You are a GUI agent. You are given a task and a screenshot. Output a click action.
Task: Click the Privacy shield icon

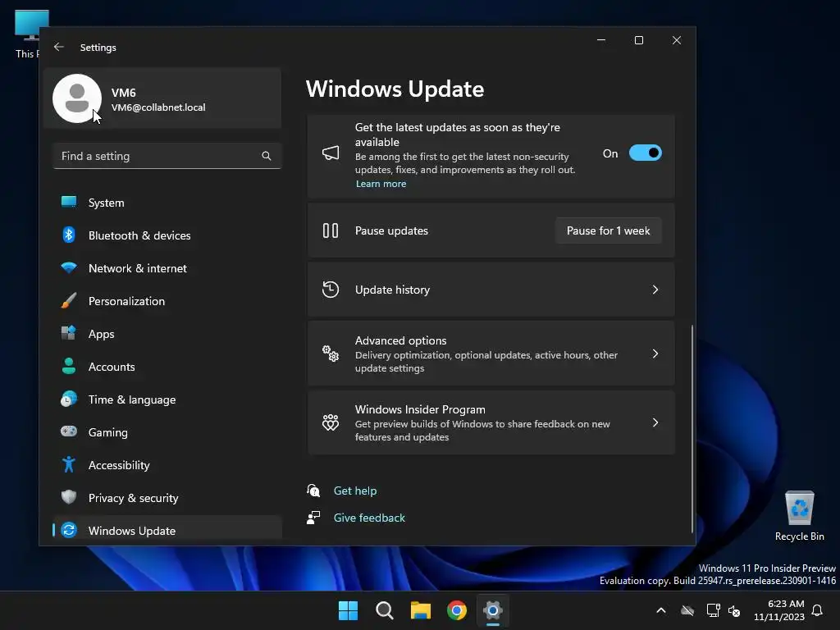pos(69,497)
